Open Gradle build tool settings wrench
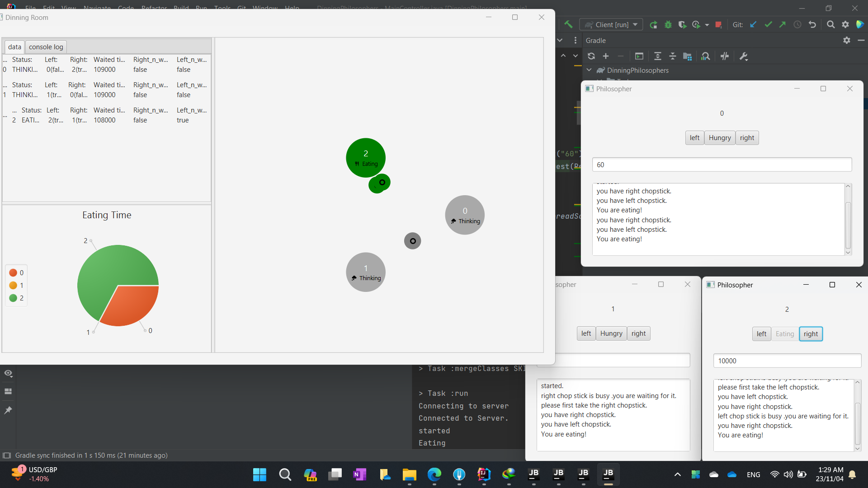The width and height of the screenshot is (868, 488). point(743,56)
